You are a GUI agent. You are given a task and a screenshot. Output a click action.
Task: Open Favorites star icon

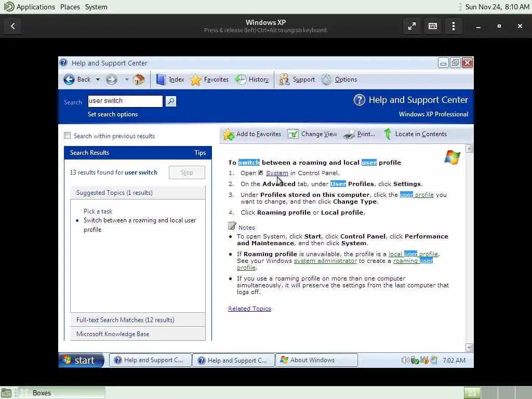point(195,79)
